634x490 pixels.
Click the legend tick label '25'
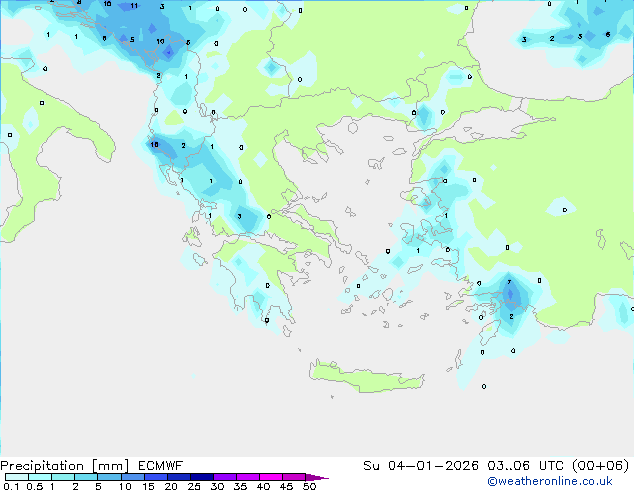pos(194,486)
